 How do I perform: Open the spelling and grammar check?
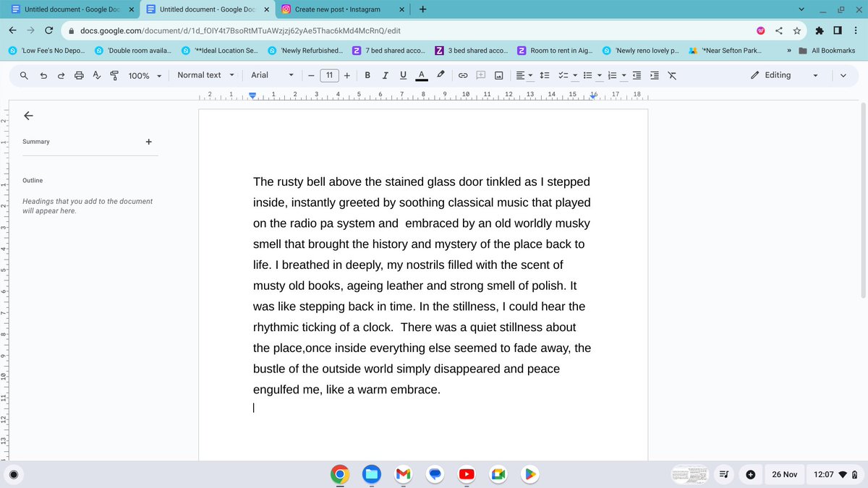(96, 74)
